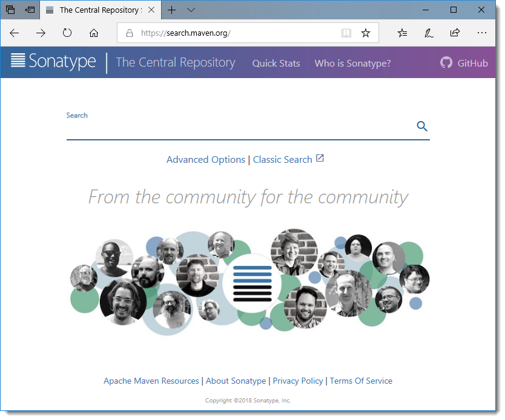
Task: Open About Sonatype footer link
Action: 236,381
